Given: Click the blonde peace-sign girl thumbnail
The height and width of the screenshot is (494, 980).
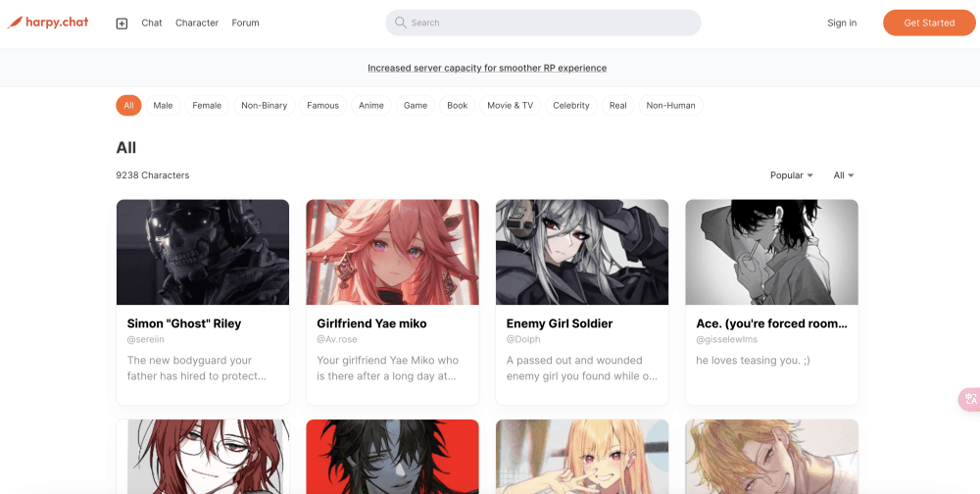Looking at the screenshot, I should click(582, 457).
